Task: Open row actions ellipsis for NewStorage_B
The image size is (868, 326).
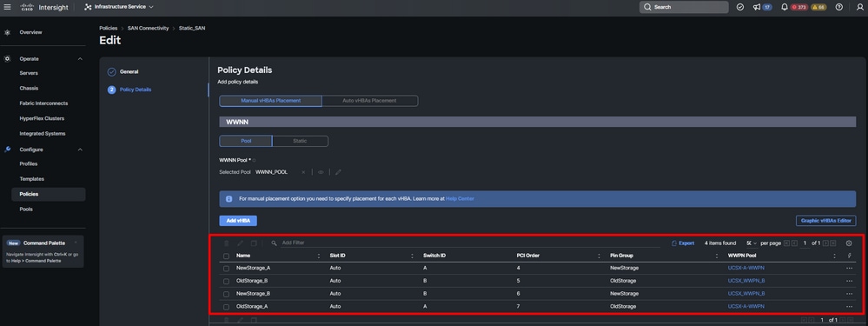Action: [x=849, y=294]
